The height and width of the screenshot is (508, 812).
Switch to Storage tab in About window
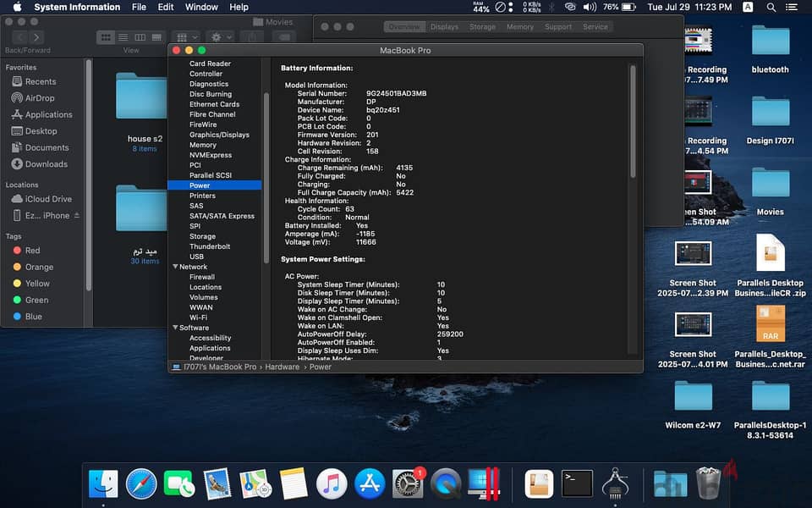[482, 27]
